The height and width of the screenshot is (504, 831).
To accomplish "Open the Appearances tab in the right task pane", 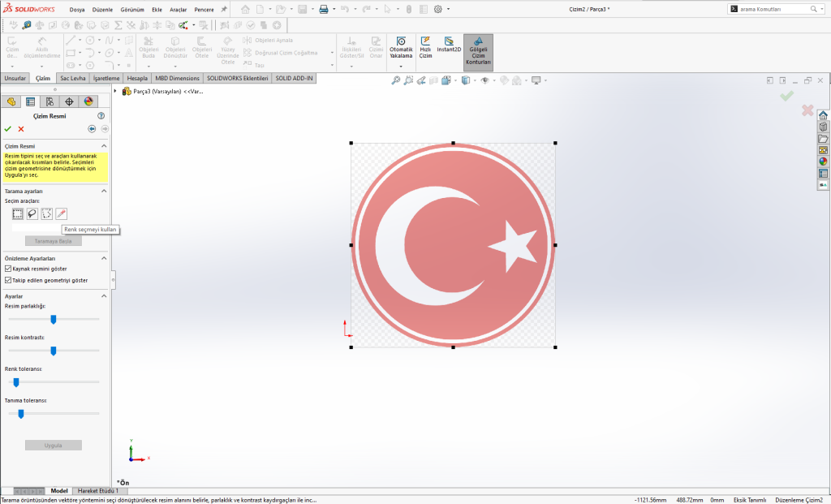I will (x=823, y=162).
